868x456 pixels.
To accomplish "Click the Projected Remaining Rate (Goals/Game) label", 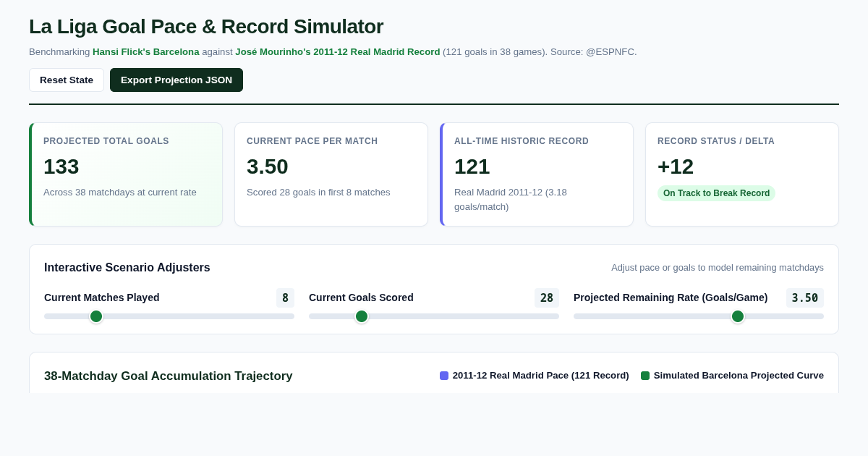I will (671, 297).
